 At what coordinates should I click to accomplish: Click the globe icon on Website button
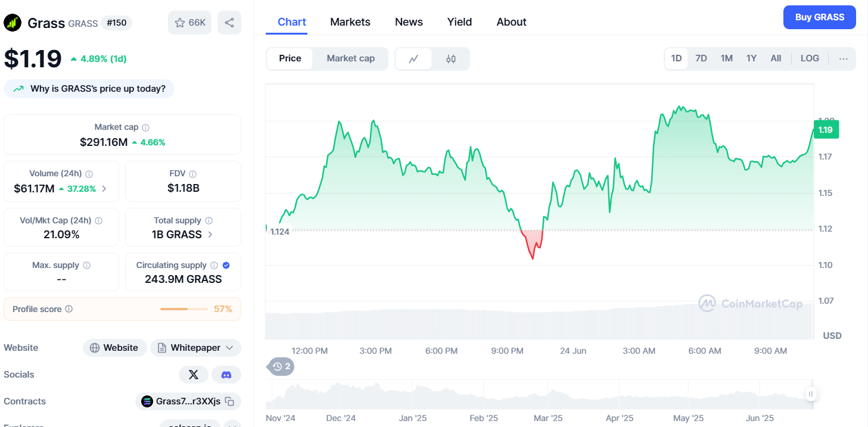point(95,348)
